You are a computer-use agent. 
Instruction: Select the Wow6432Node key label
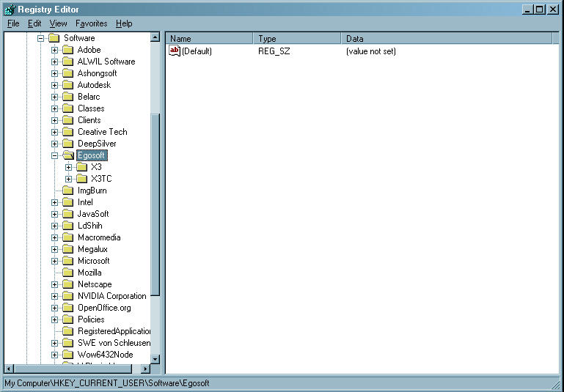click(106, 355)
